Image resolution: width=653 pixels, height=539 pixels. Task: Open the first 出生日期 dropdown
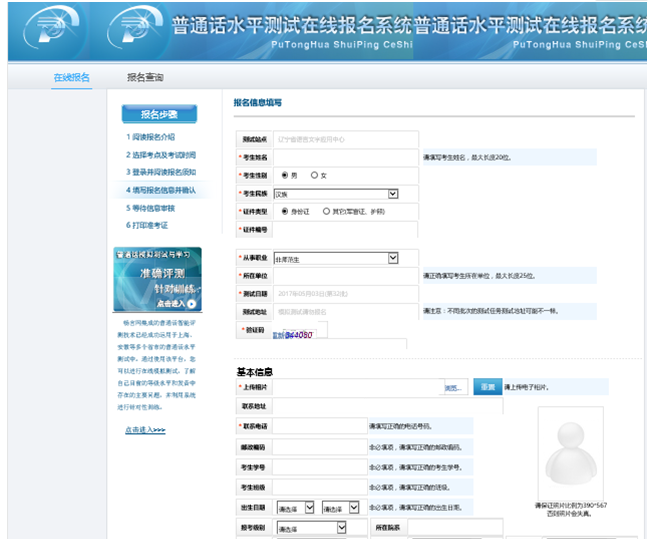[295, 508]
